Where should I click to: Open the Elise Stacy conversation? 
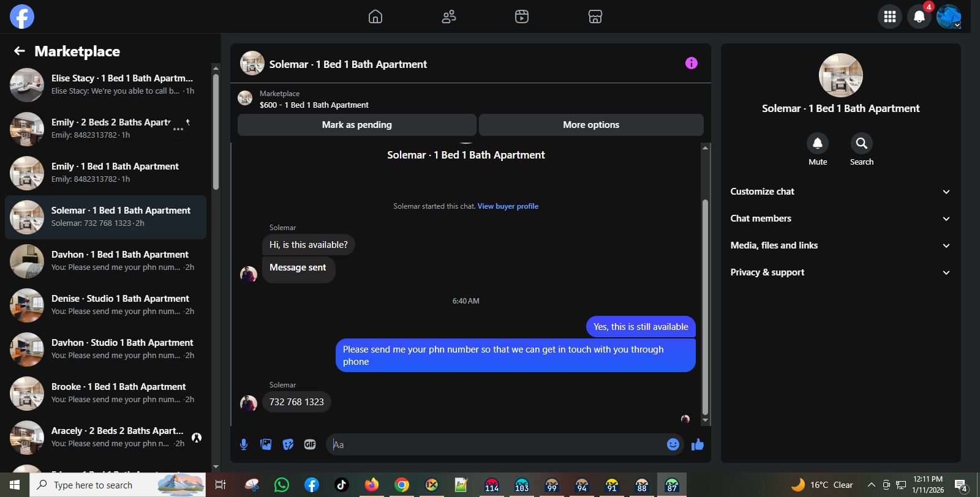tap(105, 85)
